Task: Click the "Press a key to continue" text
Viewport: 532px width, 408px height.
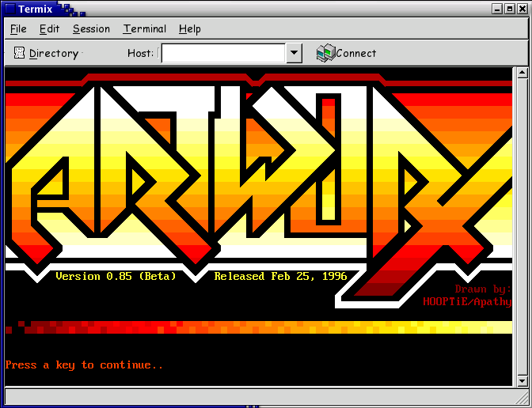Action: coord(84,365)
